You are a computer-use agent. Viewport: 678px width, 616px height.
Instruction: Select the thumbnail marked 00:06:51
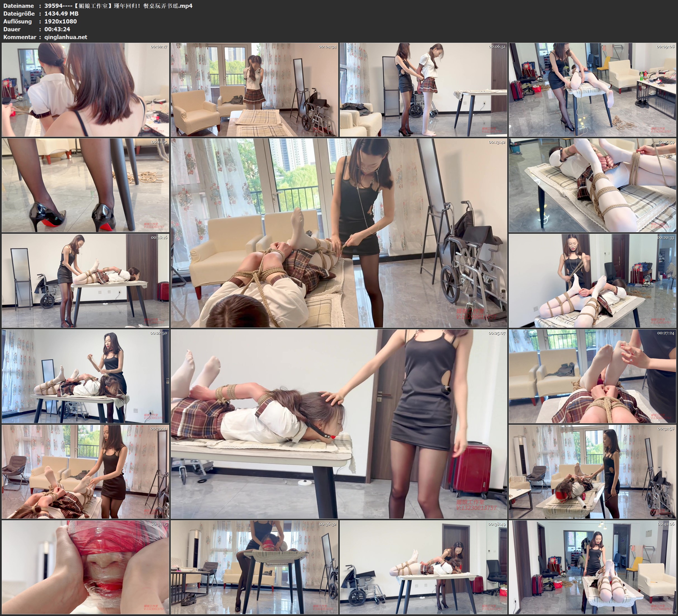423,89
